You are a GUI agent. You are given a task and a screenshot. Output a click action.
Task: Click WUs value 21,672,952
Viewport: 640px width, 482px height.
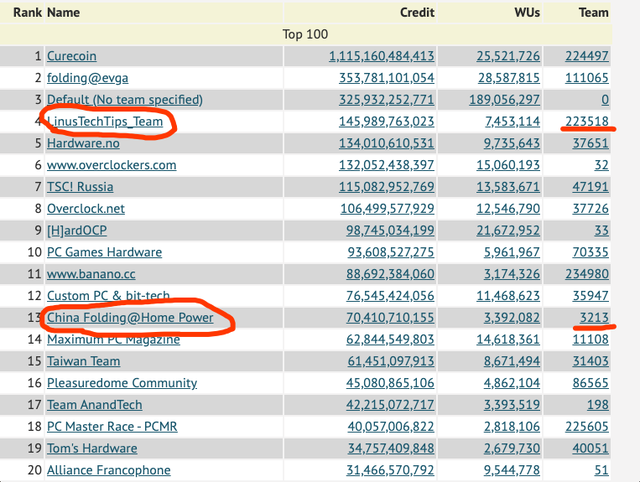coord(508,230)
